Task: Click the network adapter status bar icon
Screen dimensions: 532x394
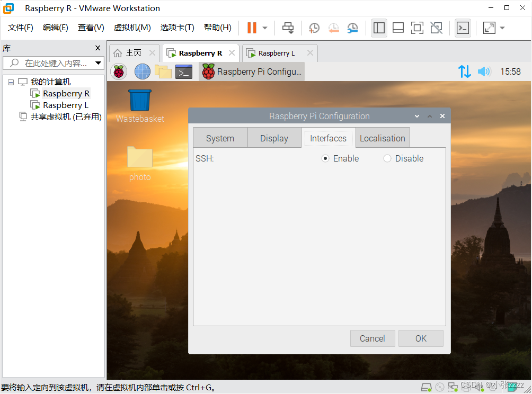Action: click(453, 387)
